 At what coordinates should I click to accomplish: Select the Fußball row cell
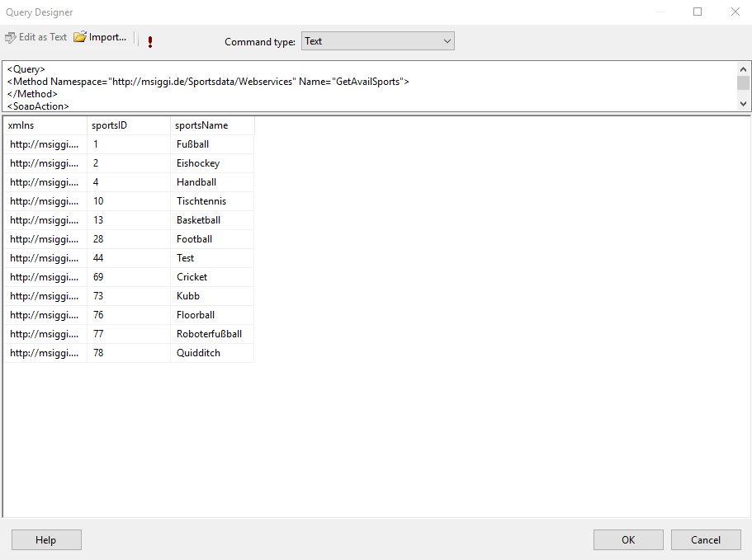point(211,144)
